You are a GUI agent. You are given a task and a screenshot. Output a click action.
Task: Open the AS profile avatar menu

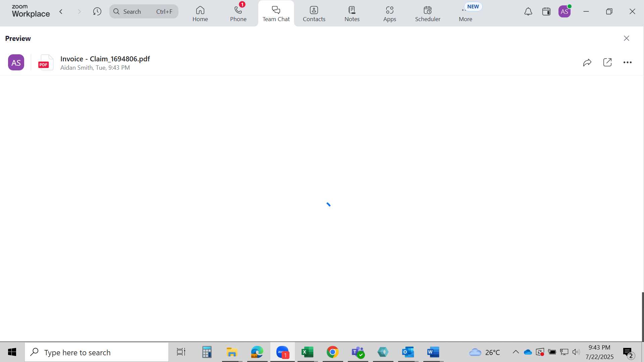[x=565, y=12]
